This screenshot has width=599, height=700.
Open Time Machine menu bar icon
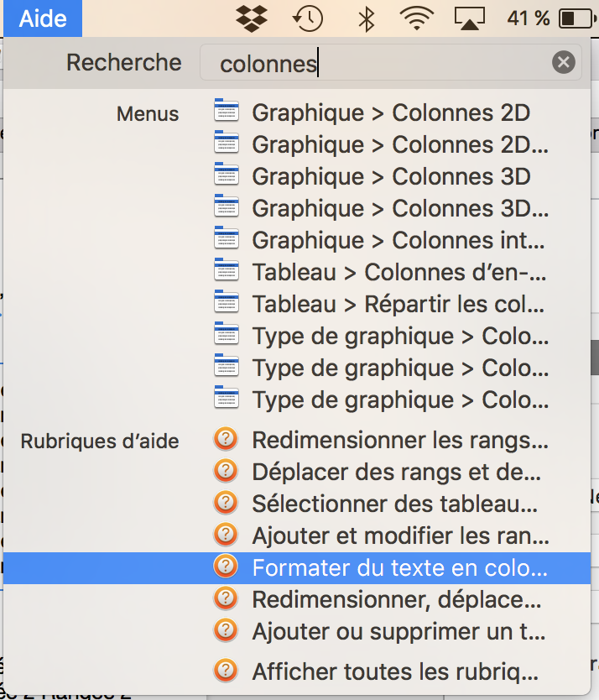tap(308, 18)
